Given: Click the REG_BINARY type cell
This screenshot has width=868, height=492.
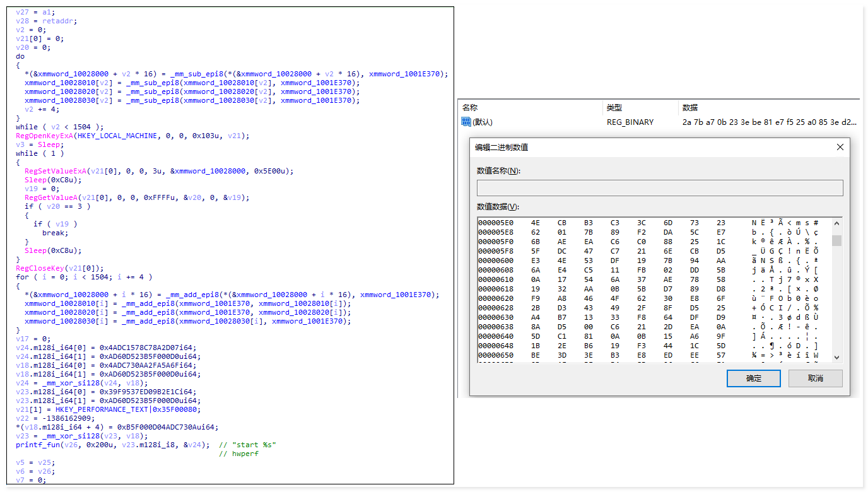Looking at the screenshot, I should [x=630, y=122].
